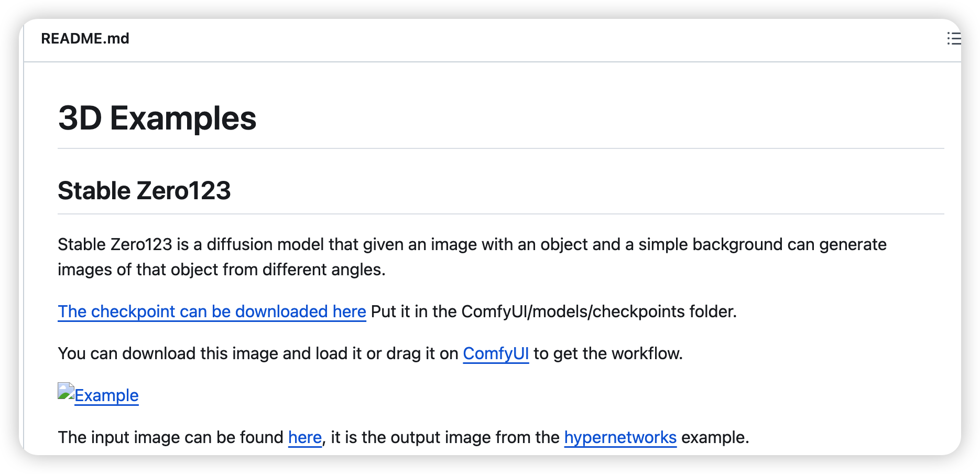Click the 'Stable Zero123' heading

(x=144, y=190)
